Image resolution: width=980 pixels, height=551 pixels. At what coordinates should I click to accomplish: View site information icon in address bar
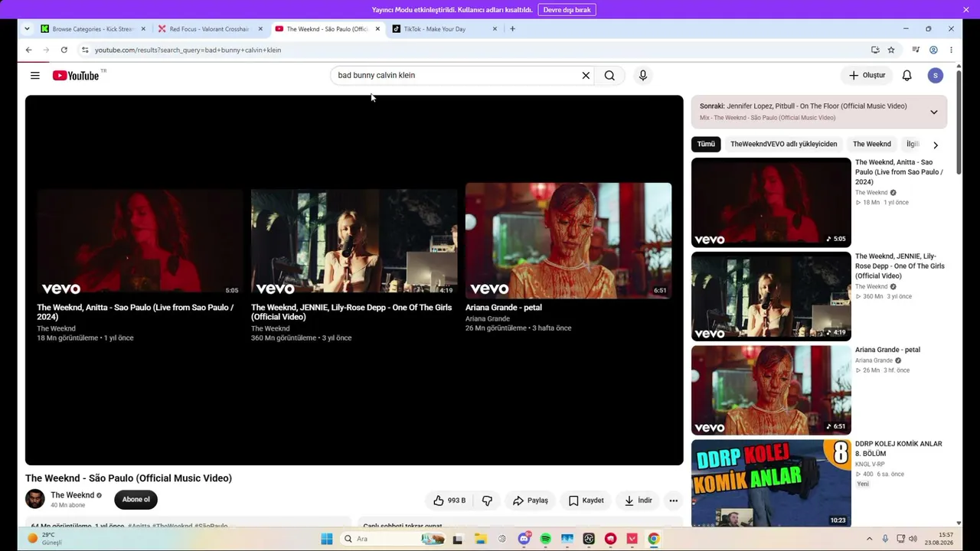tap(85, 50)
